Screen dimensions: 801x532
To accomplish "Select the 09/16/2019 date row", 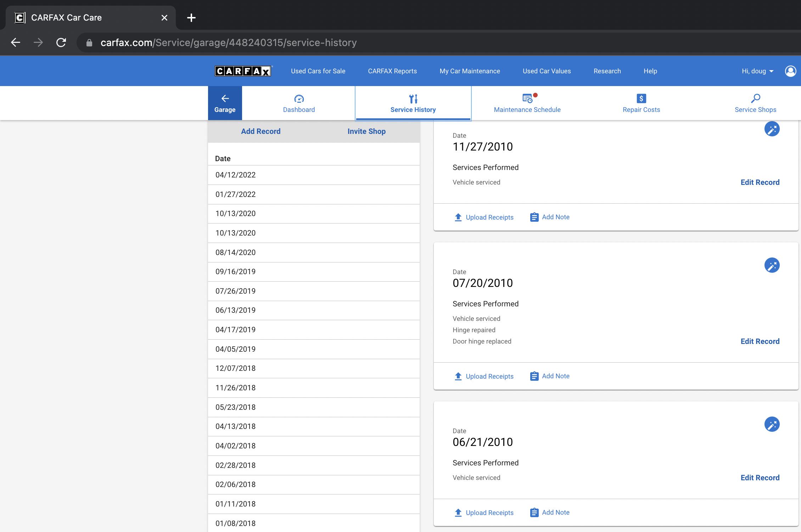I will click(x=314, y=272).
